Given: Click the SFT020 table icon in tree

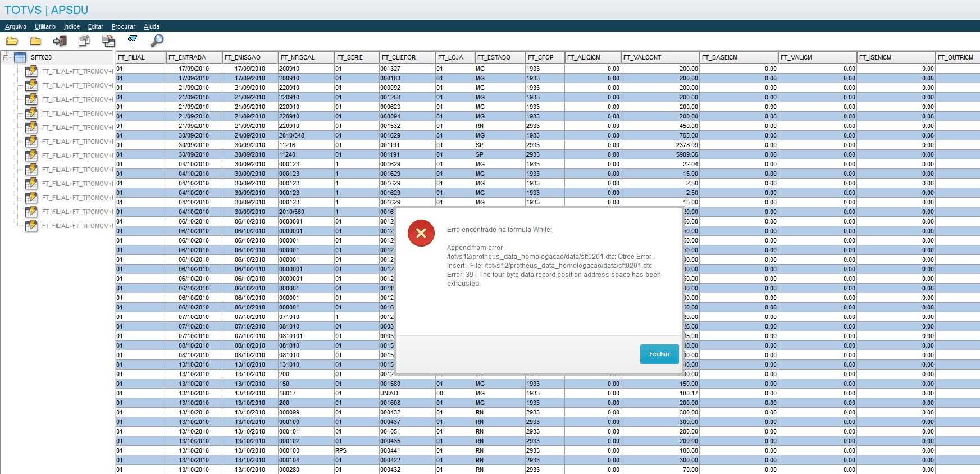Looking at the screenshot, I should click(x=20, y=57).
